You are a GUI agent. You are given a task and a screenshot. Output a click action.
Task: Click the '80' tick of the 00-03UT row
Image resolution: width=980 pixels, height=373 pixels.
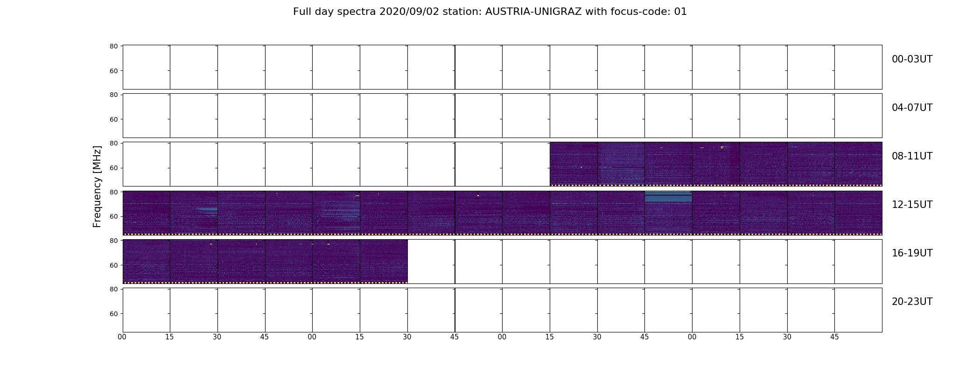click(113, 46)
